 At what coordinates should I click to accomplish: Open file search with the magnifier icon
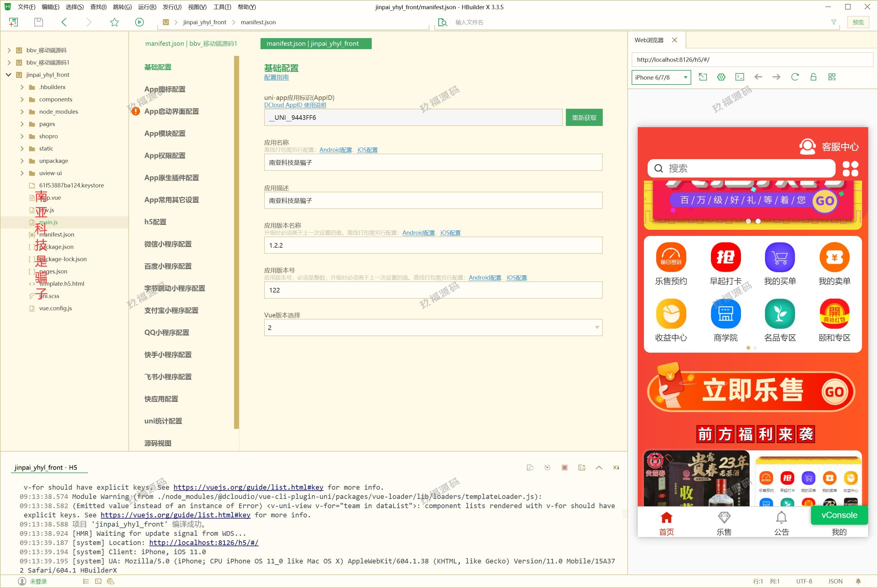click(442, 22)
